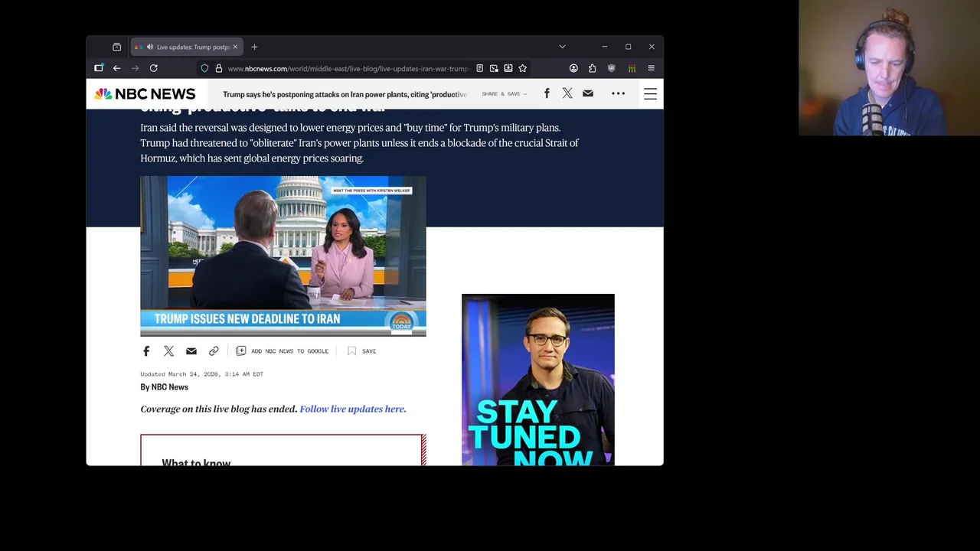Mute the playing tab audio icon
980x551 pixels.
tap(150, 47)
